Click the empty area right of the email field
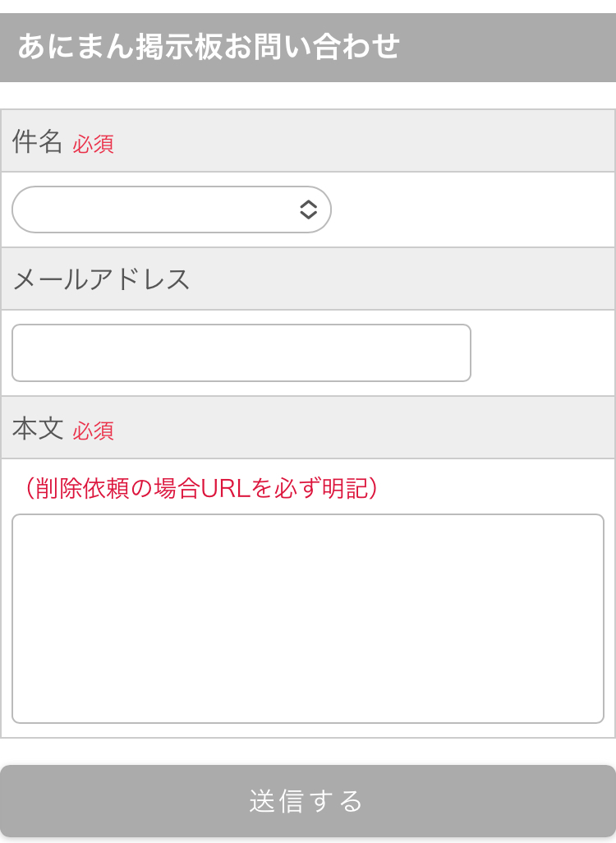Viewport: 616px width, 843px height. pyautogui.click(x=542, y=352)
